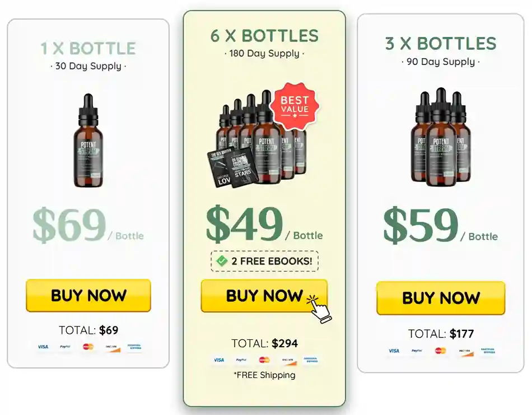This screenshot has width=532, height=415.
Task: Click the Mastercard icon under the $69 total
Action: pyautogui.click(x=88, y=347)
